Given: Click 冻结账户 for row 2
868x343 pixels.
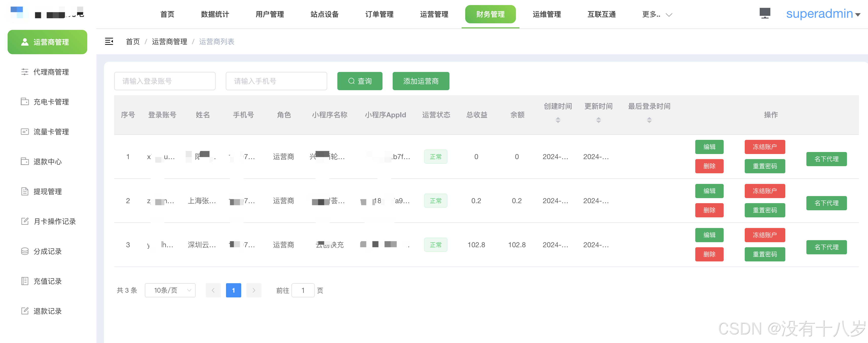Looking at the screenshot, I should 765,191.
